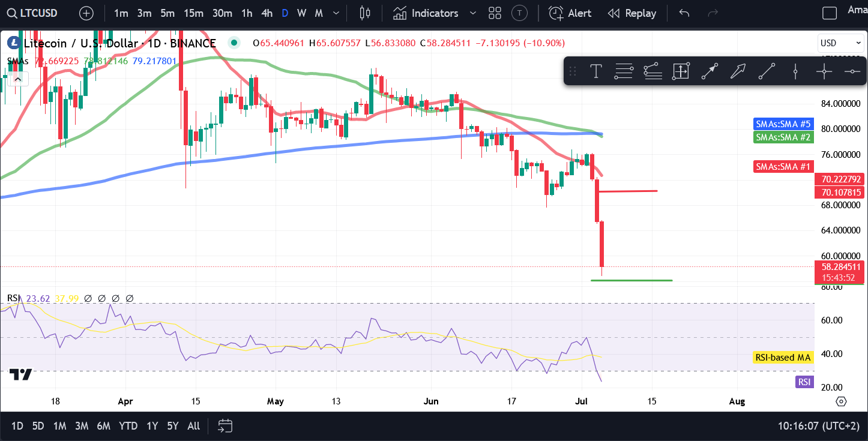Open the Indicators dialog
The width and height of the screenshot is (868, 441).
point(426,13)
